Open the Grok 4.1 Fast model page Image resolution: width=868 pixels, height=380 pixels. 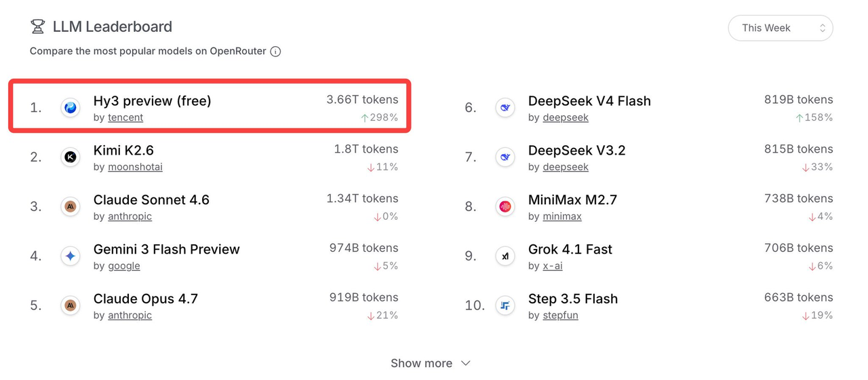pyautogui.click(x=570, y=250)
